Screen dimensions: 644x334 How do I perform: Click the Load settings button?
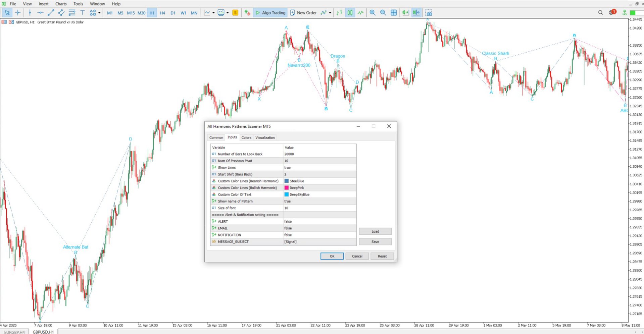tap(375, 231)
